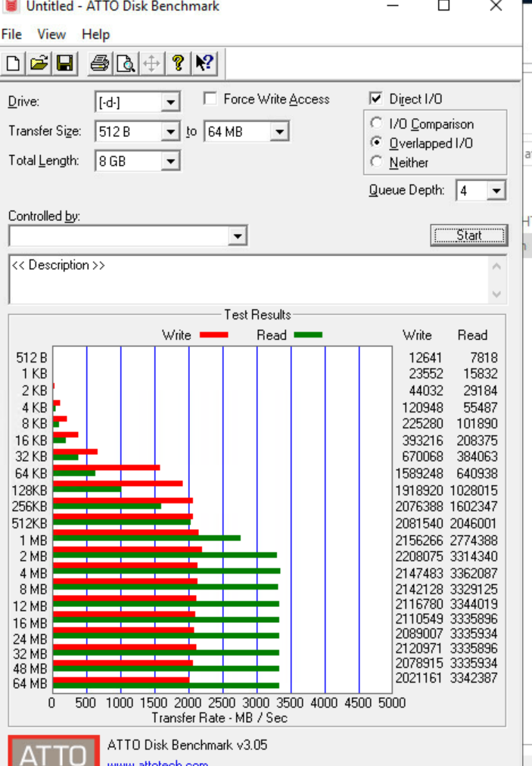The image size is (532, 766).
Task: Click the red Write legend swatch
Action: click(214, 335)
